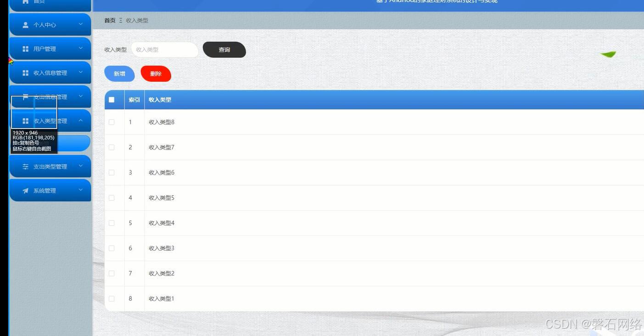Click the grid icon beside 用户管理
Viewport: 644px width, 336px height.
click(26, 49)
